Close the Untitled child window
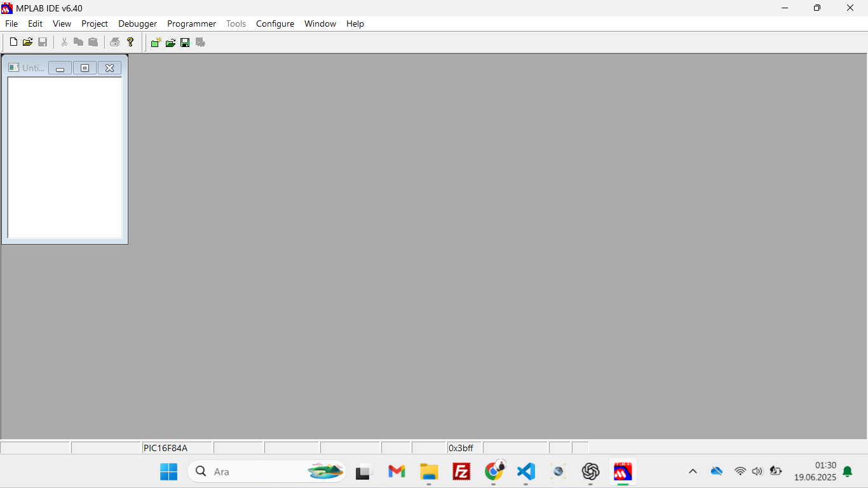This screenshot has height=488, width=868. [109, 68]
